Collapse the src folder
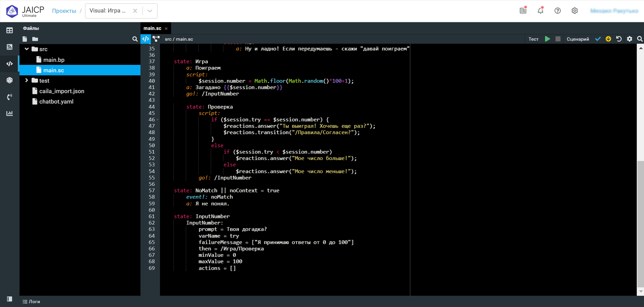The image size is (644, 307). (27, 49)
